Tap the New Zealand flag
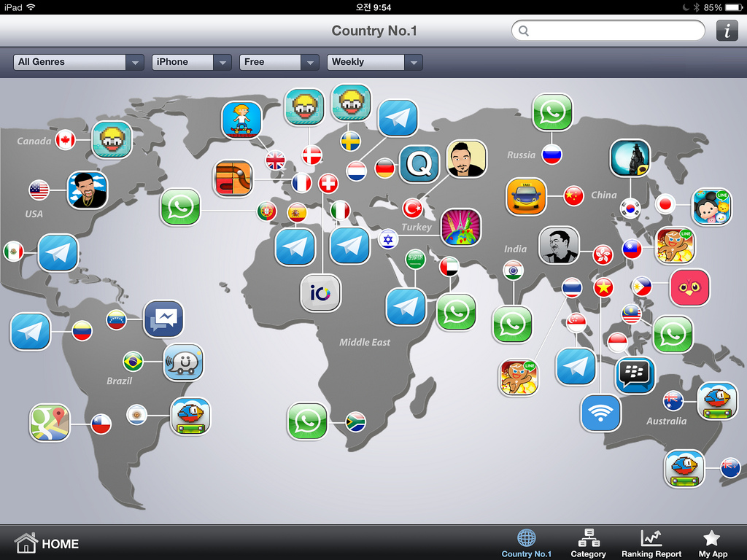The image size is (747, 560). pos(729,467)
